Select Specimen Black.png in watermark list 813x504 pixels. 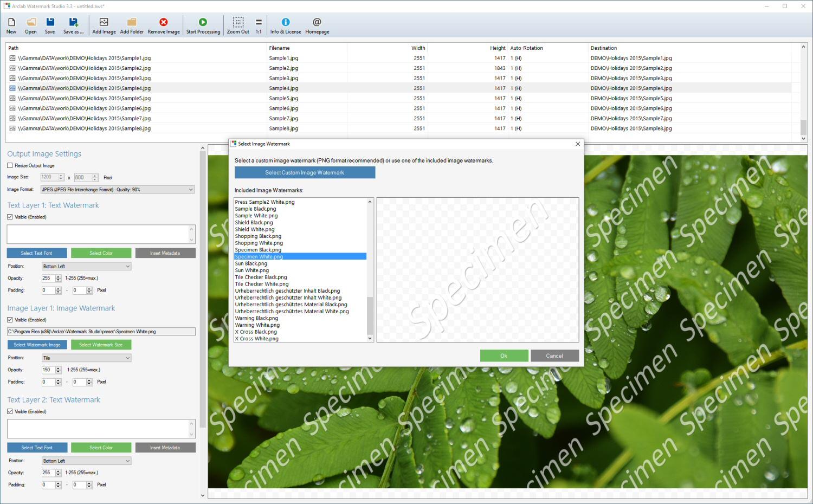click(x=258, y=250)
